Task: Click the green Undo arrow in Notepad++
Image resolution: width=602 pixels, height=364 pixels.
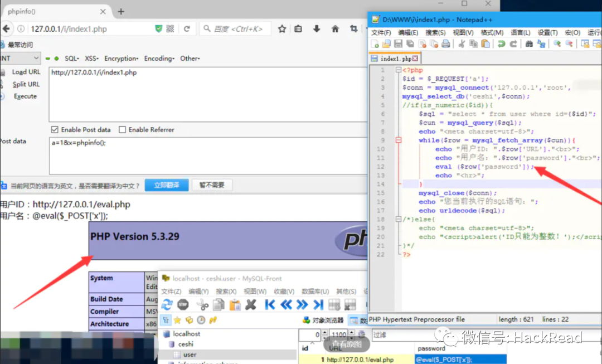Action: point(501,44)
